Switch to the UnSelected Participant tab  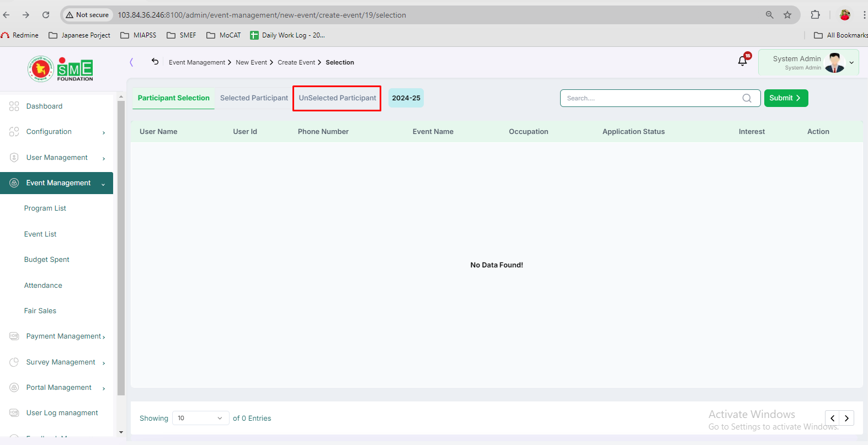[x=337, y=98]
